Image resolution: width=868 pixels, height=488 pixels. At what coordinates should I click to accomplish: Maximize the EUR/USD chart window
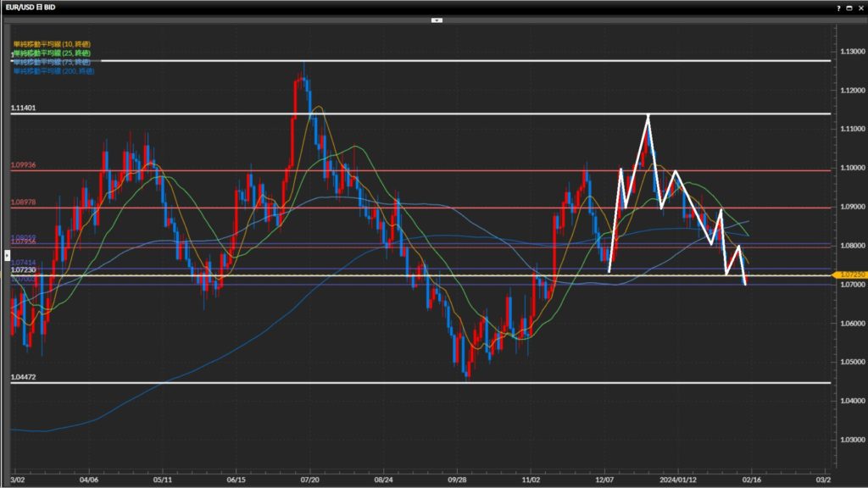click(849, 7)
